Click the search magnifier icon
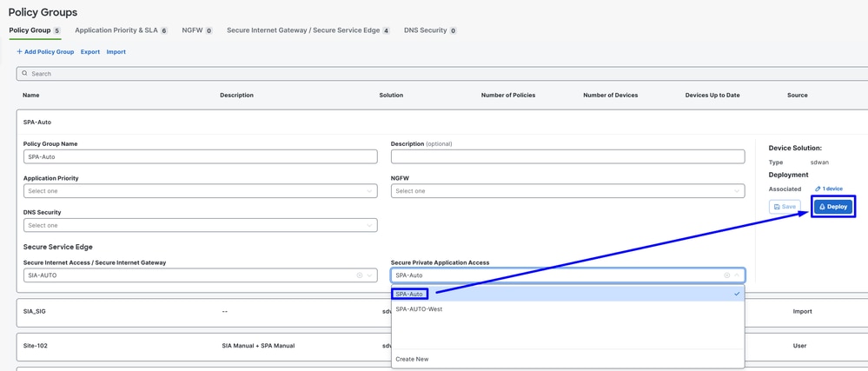 click(x=25, y=74)
